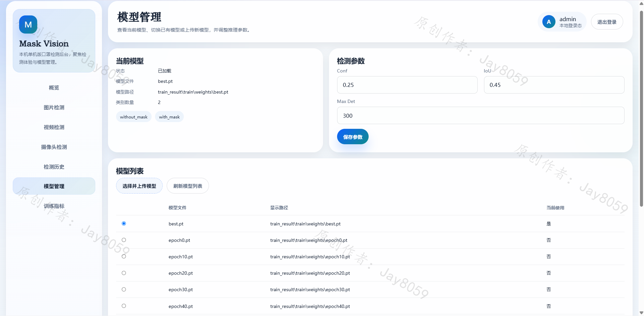
Task: Click the without_mask class tag
Action: pyautogui.click(x=134, y=117)
